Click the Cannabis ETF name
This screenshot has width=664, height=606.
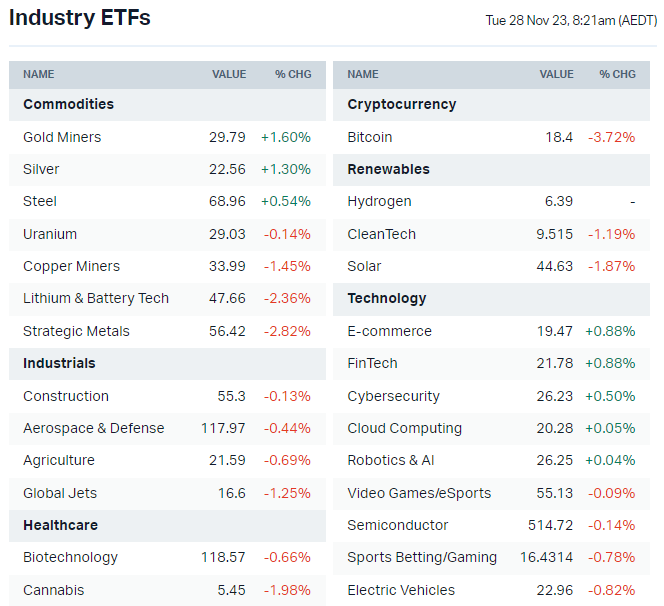point(53,590)
